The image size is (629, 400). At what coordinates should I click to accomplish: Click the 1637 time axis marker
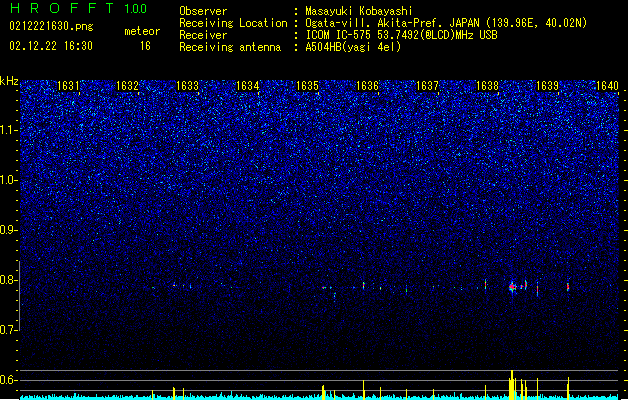[x=428, y=86]
